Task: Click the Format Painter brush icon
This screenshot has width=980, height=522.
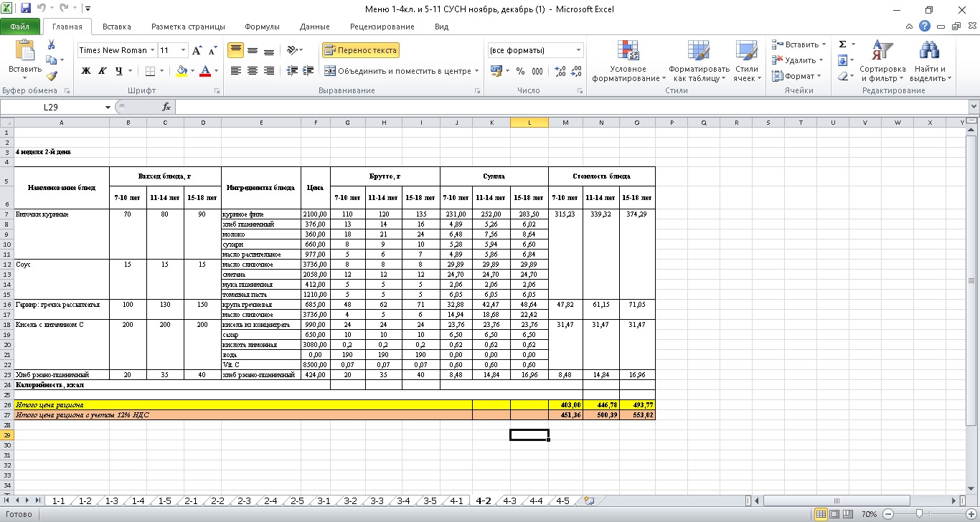Action: coord(52,75)
